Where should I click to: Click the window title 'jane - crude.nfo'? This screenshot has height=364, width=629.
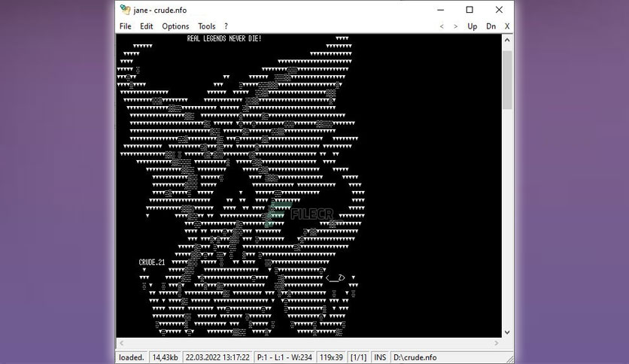point(160,10)
